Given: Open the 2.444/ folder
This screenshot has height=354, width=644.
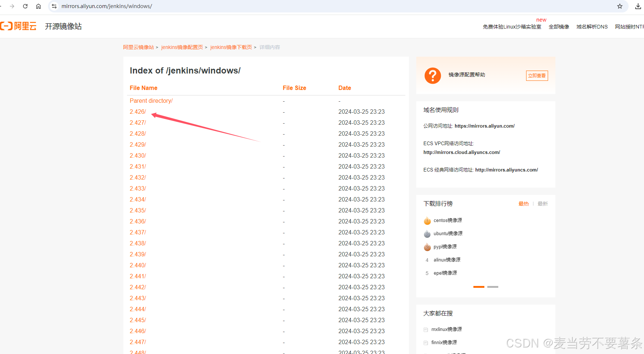Looking at the screenshot, I should [x=138, y=309].
